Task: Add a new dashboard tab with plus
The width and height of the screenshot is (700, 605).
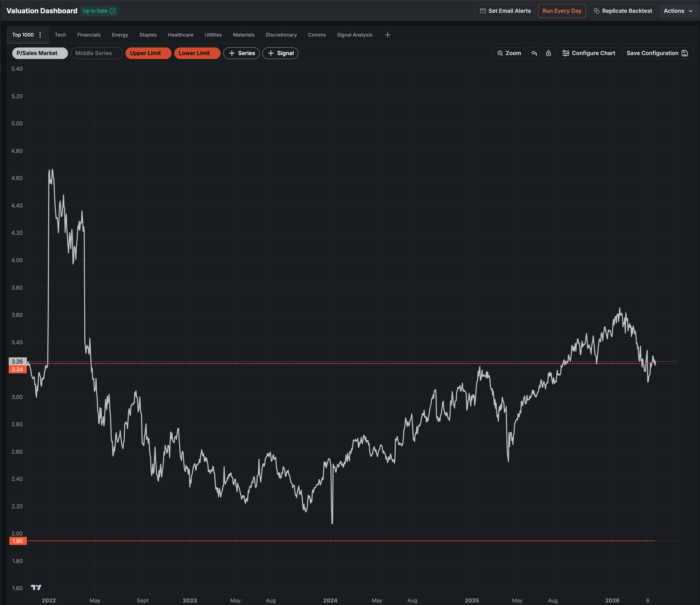Action: click(388, 35)
